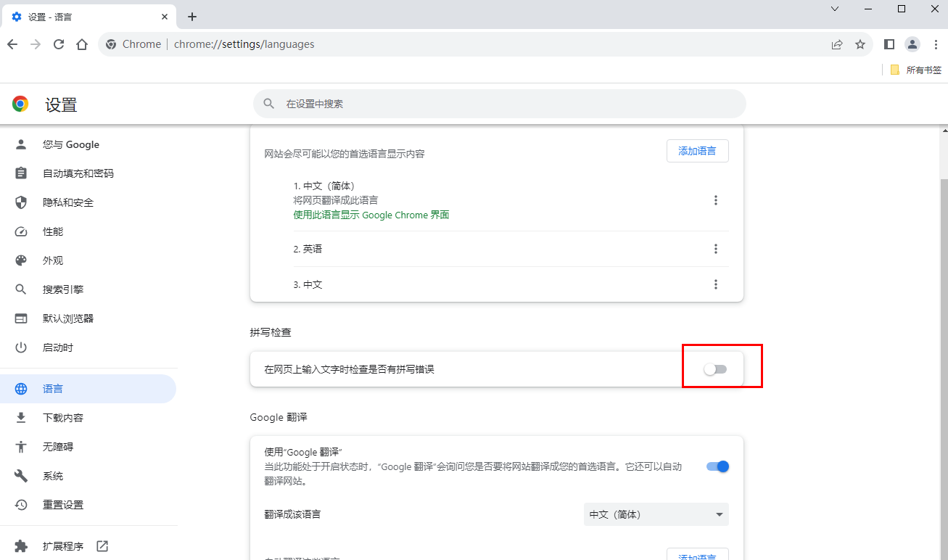Viewport: 948px width, 560px height.
Task: Open Chrome's three-dot menu
Action: pyautogui.click(x=934, y=44)
